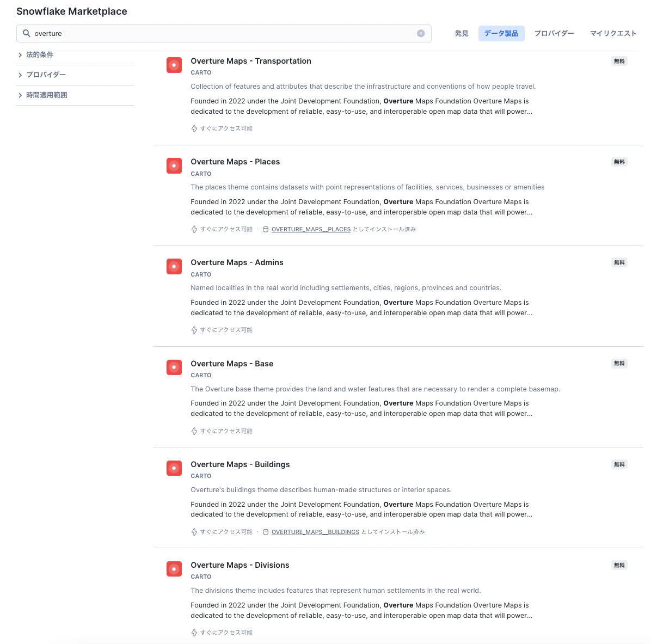Click 'Overture's buildings theme describes' description
Screen dimensions: 651x644
tap(321, 490)
